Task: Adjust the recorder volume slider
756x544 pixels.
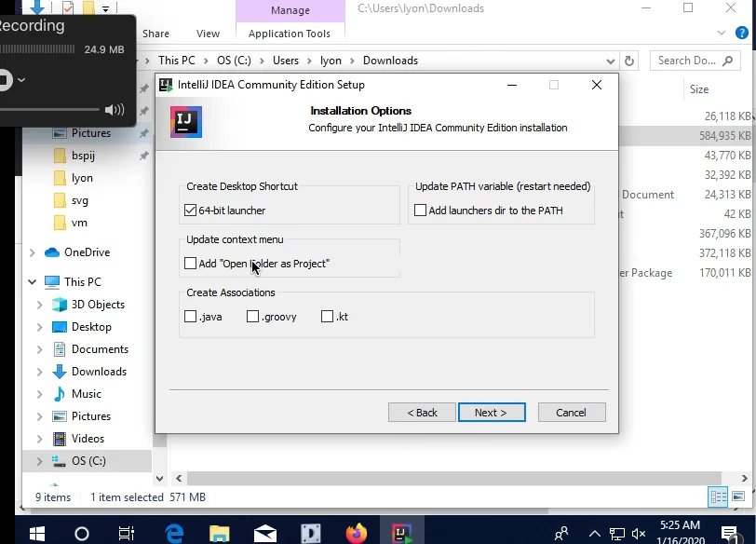Action: coord(49,110)
